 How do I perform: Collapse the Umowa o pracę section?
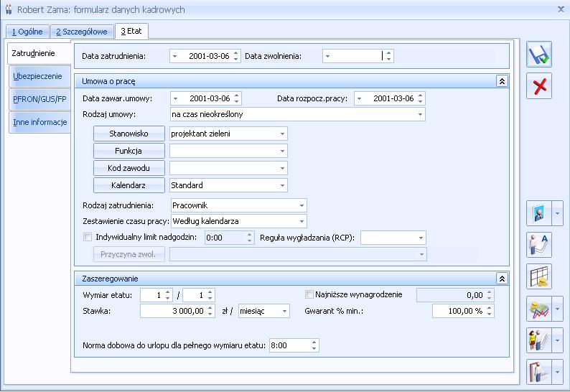point(502,81)
